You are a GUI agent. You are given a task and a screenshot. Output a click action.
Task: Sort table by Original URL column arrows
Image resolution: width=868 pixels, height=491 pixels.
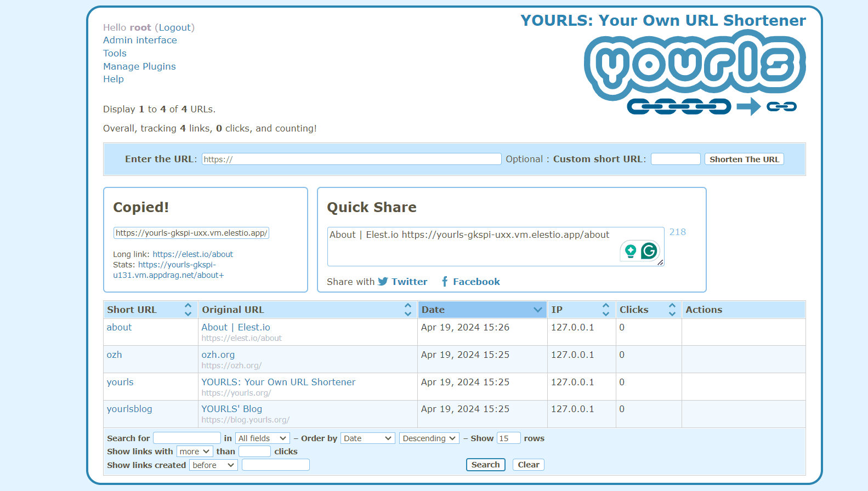[x=407, y=310]
